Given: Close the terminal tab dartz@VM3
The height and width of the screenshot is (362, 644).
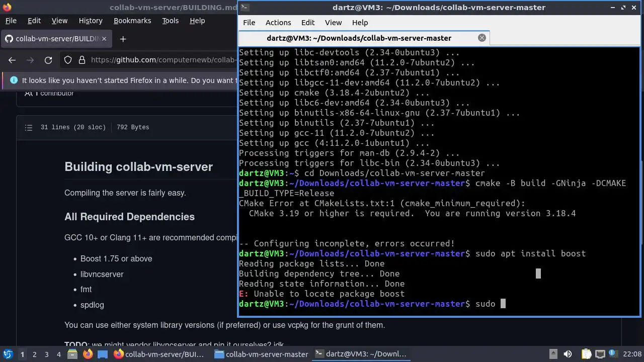Looking at the screenshot, I should pos(482,38).
